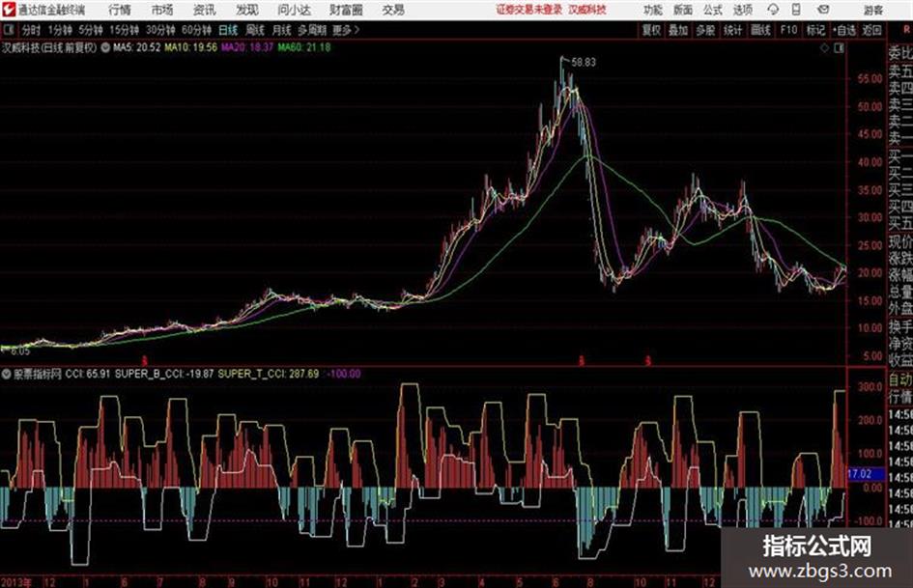Expand the main chart indicator dropdown arrow
The height and width of the screenshot is (588, 913).
[105, 47]
